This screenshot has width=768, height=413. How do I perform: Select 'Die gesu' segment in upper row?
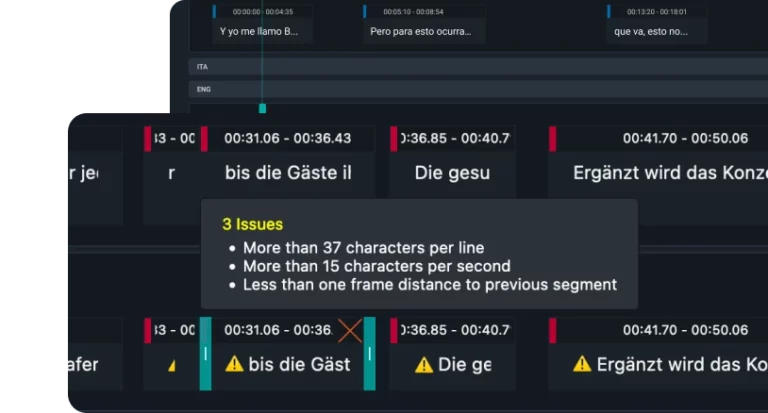pos(452,173)
